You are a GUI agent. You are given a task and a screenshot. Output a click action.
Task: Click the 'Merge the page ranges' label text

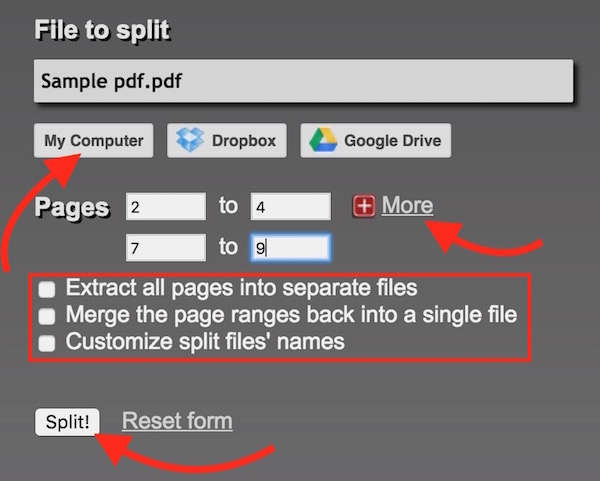click(291, 315)
